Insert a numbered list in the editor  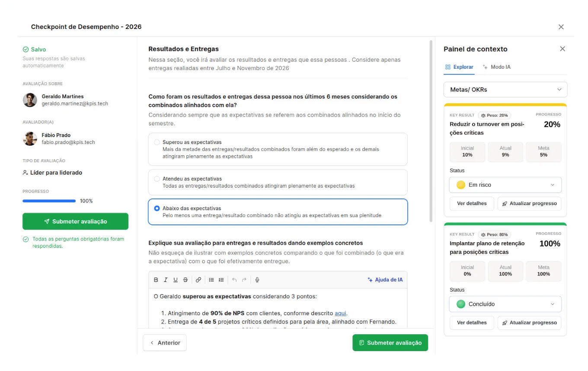221,280
